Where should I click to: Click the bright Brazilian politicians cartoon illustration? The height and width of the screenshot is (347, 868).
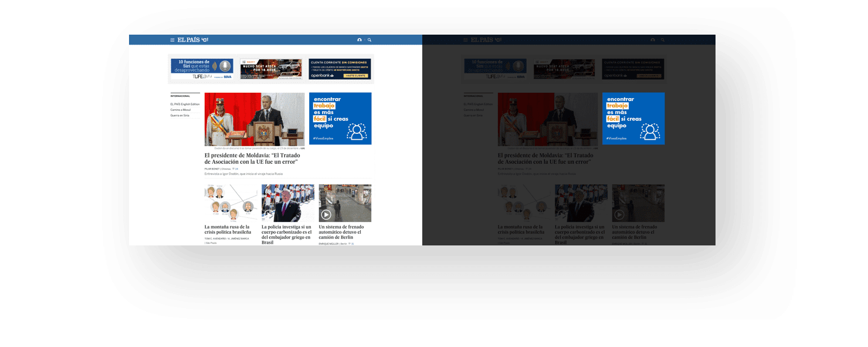[230, 203]
